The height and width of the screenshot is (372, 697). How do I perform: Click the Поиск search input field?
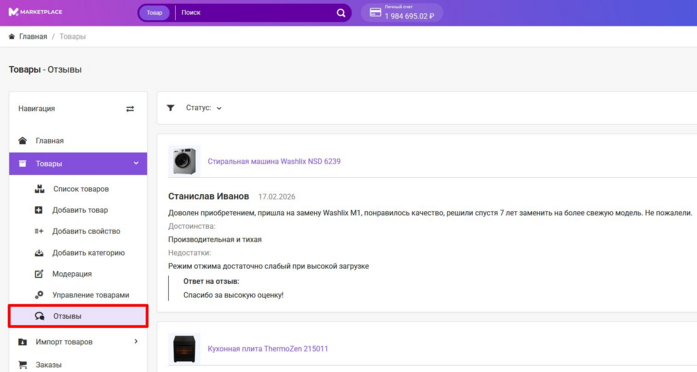coord(256,13)
